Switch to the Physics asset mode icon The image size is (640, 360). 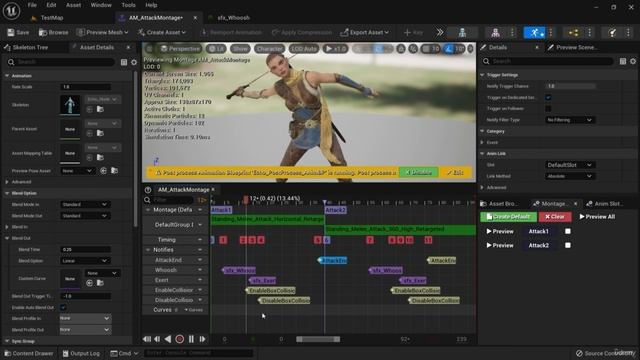[612, 33]
